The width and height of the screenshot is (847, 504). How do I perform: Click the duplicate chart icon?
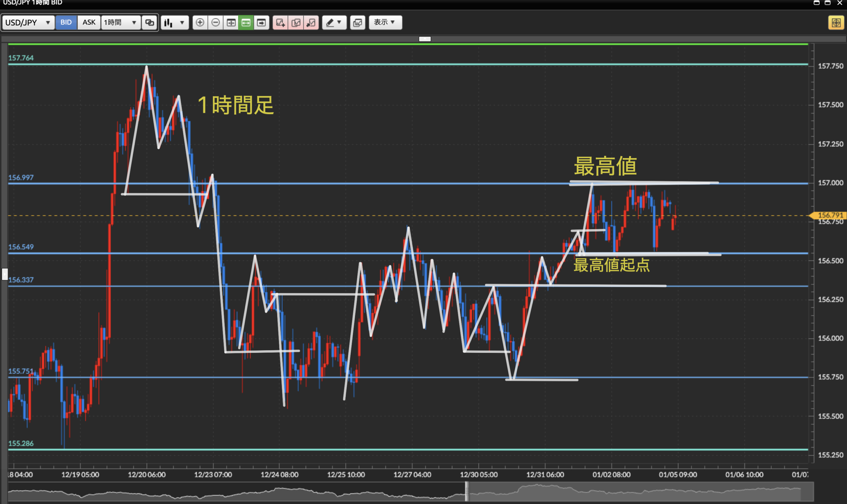tap(295, 22)
